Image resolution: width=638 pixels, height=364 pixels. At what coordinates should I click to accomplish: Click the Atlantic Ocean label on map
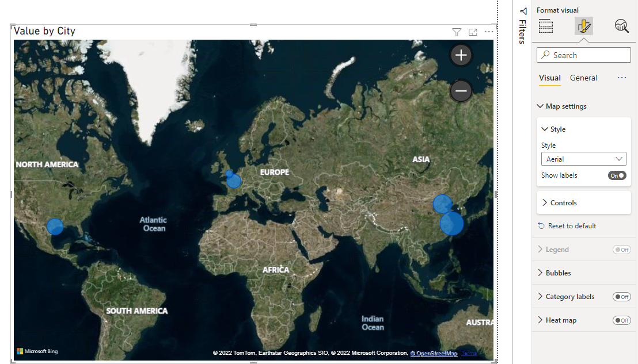153,224
